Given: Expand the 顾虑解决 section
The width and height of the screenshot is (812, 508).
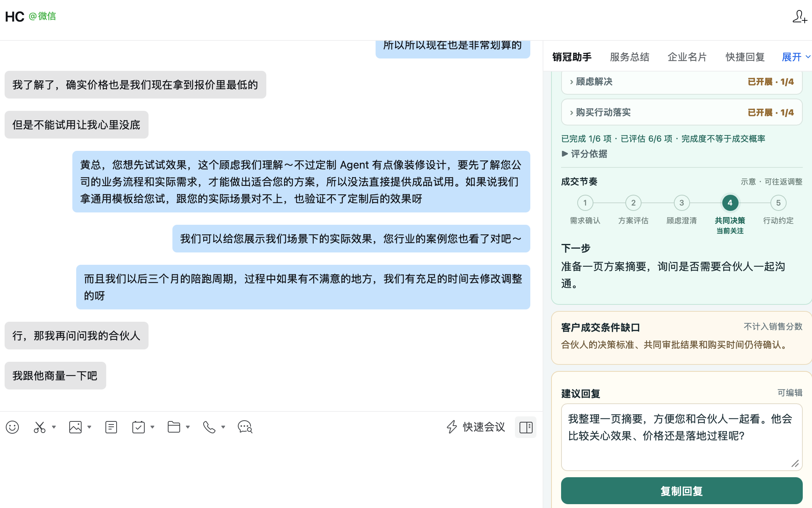Looking at the screenshot, I should click(x=682, y=82).
